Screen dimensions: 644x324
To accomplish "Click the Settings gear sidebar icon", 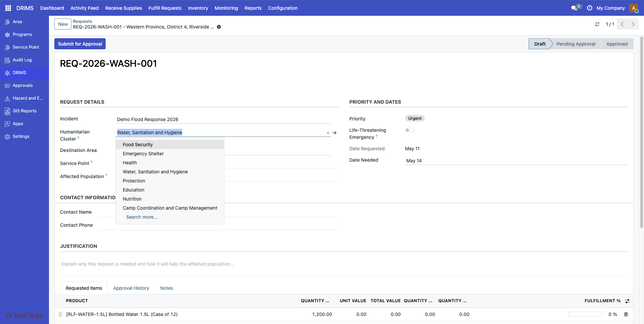I will pos(7,137).
